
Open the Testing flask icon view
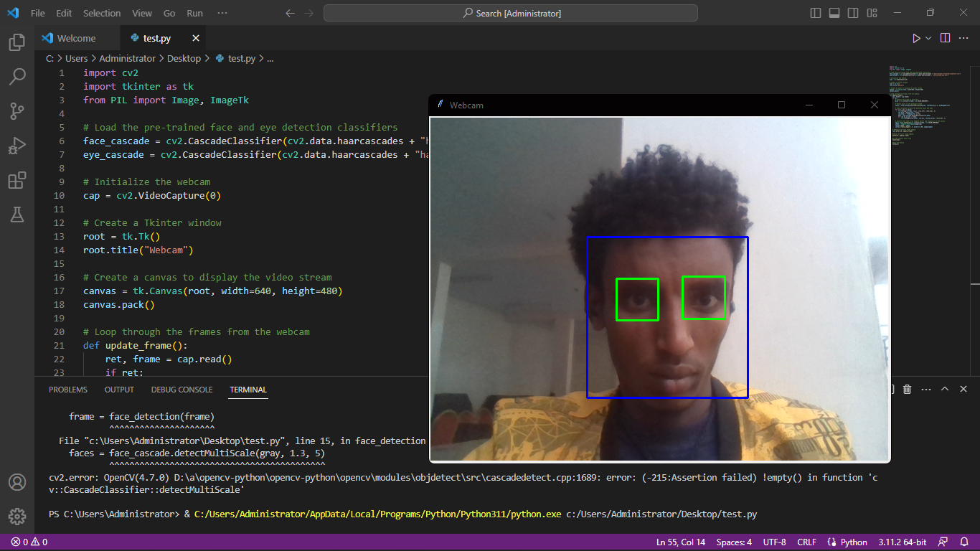[17, 214]
